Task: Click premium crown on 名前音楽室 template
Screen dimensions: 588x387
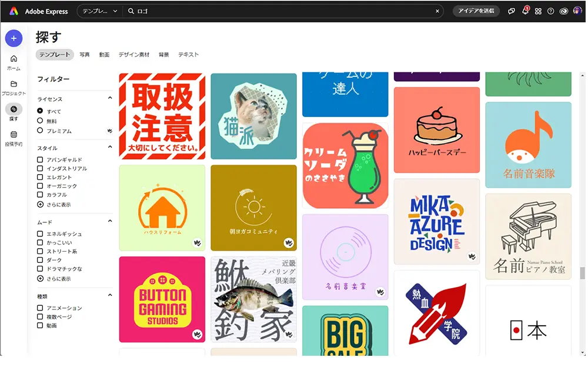Action: click(x=380, y=292)
